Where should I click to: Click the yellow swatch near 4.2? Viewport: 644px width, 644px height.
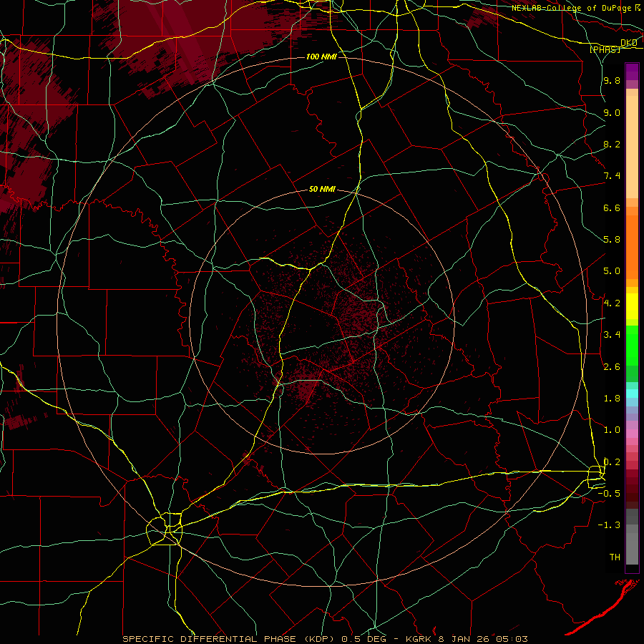click(x=632, y=306)
